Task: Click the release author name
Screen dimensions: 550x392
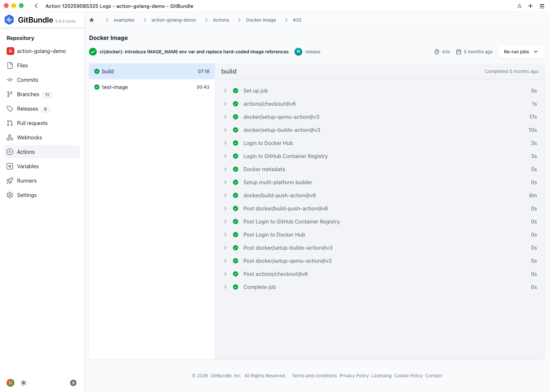Action: pyautogui.click(x=312, y=52)
